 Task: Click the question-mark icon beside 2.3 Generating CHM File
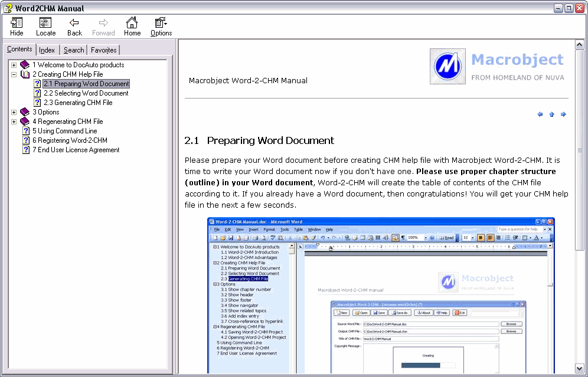37,102
